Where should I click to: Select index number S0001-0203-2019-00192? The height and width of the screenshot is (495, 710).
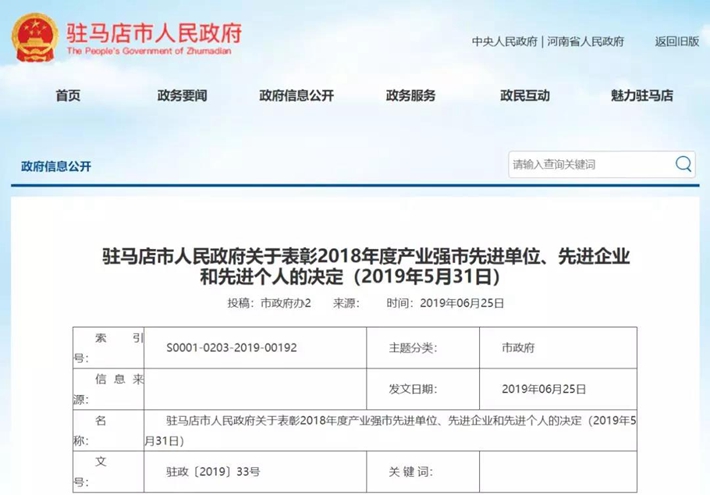(x=231, y=348)
